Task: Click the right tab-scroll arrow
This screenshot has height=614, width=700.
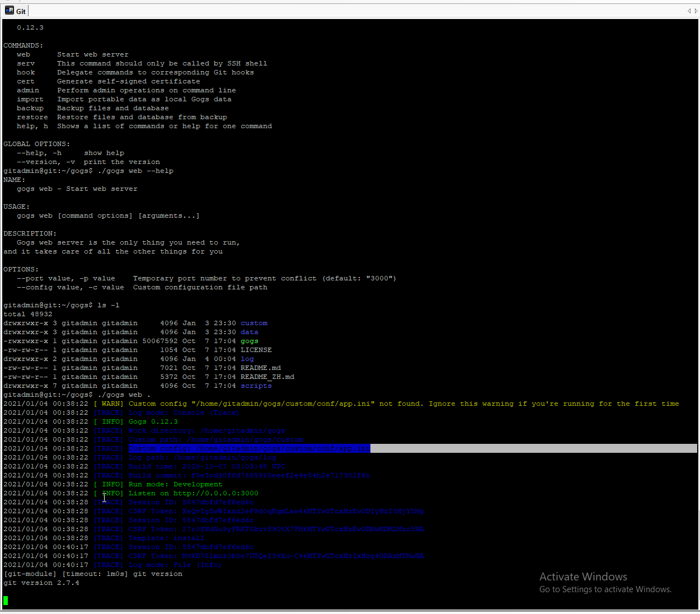Action: pos(696,11)
